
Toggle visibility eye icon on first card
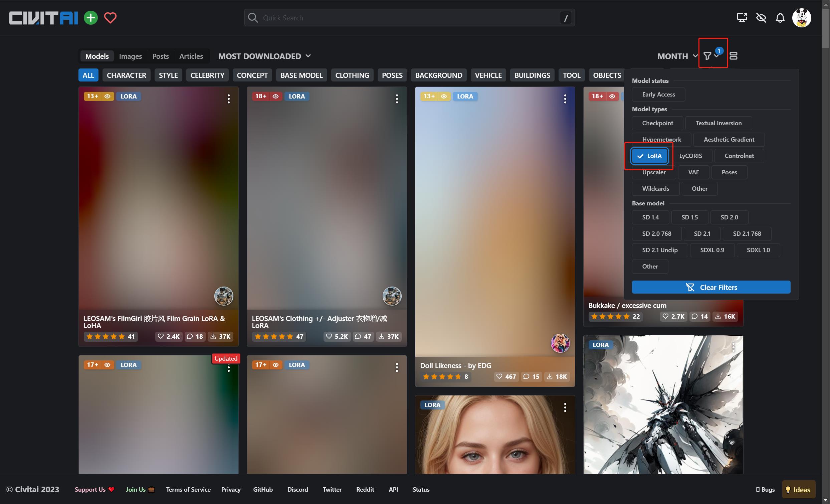click(107, 96)
